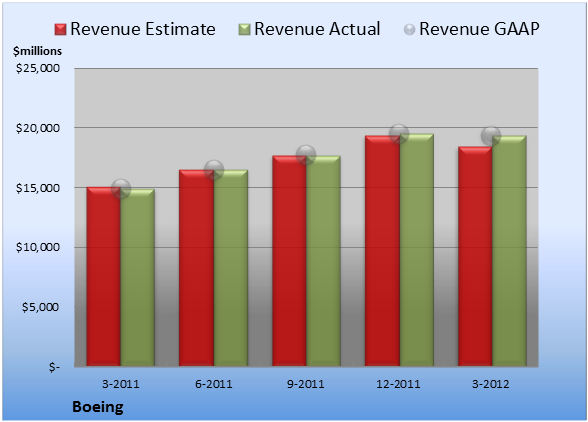Click the gray Revenue GAAP legend marker
This screenshot has height=422, width=588.
tap(409, 30)
